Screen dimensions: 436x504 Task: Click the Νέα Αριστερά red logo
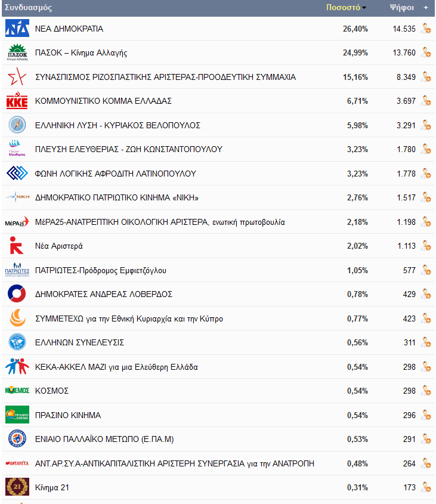coord(16,246)
